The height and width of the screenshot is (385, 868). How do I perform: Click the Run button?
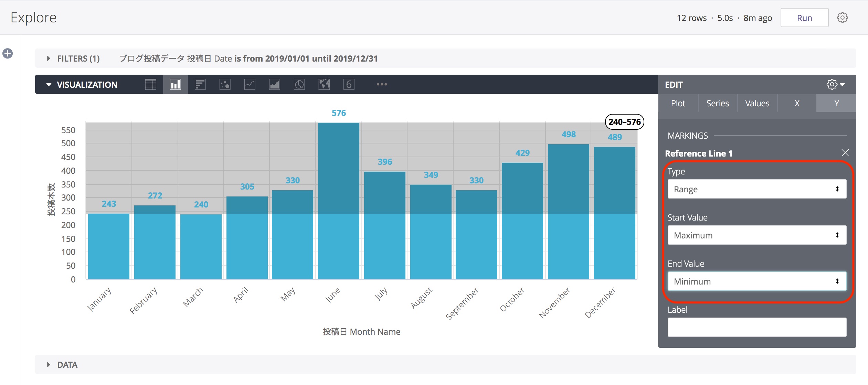pos(804,18)
